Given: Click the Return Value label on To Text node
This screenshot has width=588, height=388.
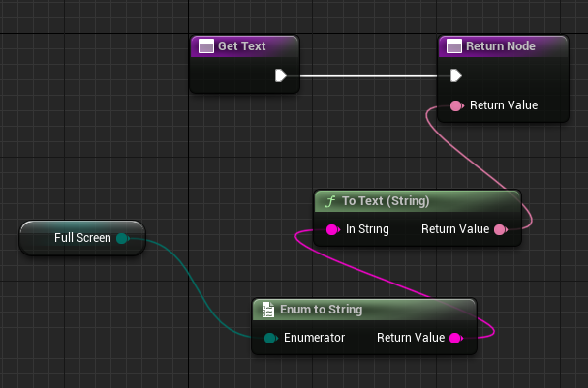Looking at the screenshot, I should click(455, 229).
